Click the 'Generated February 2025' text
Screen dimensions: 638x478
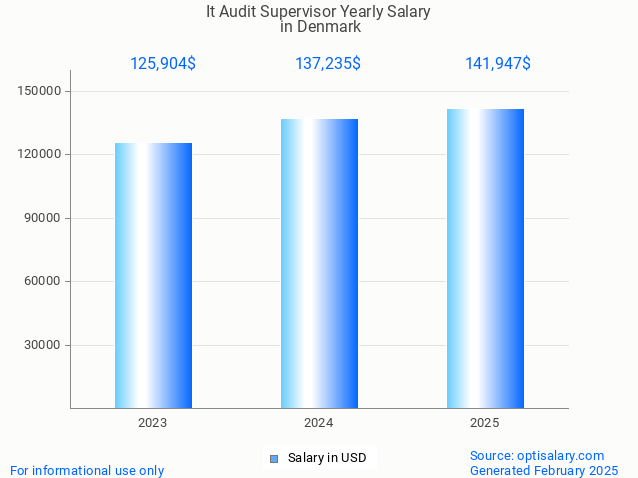click(x=544, y=470)
